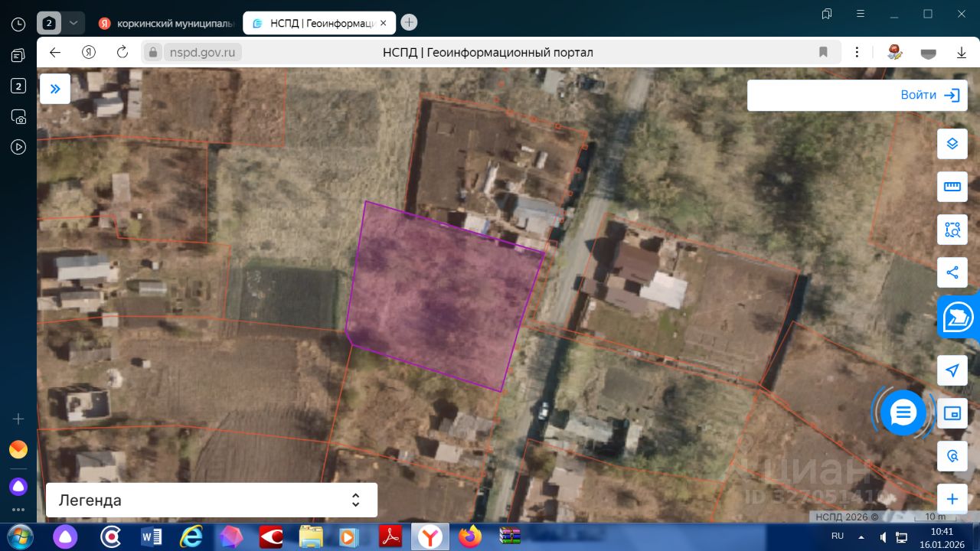Viewport: 980px width, 551px height.
Task: Open the volume control in system tray
Action: coord(884,536)
